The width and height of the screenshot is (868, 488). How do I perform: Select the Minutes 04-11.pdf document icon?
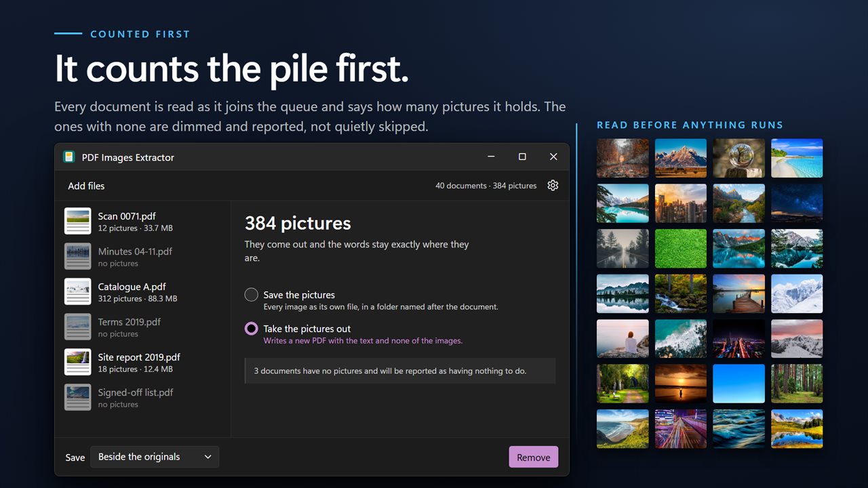click(78, 256)
